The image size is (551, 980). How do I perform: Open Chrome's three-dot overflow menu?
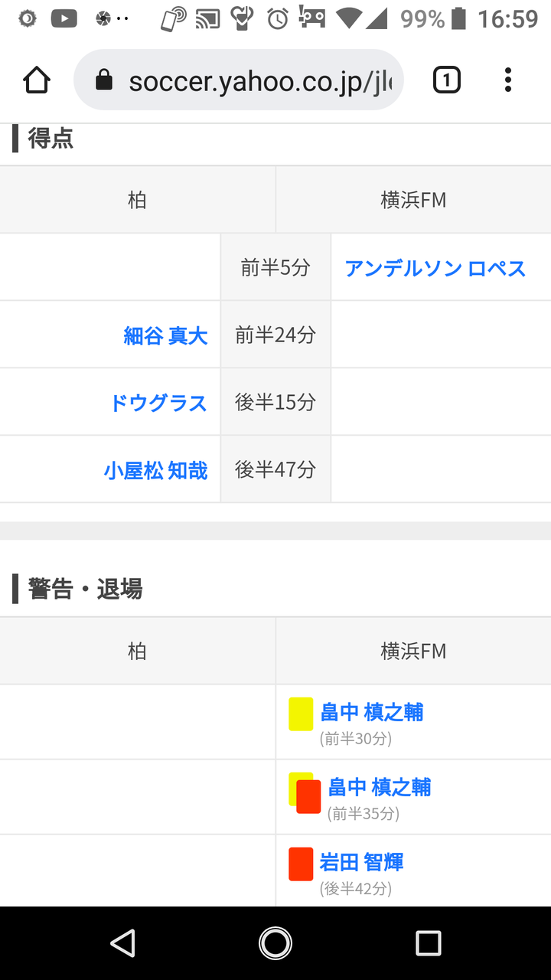[x=508, y=80]
